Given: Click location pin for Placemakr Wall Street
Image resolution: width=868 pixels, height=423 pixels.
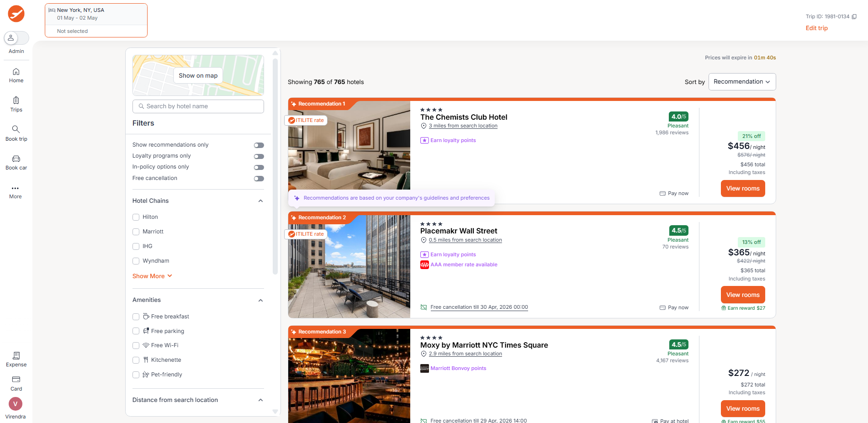Looking at the screenshot, I should click(x=423, y=240).
